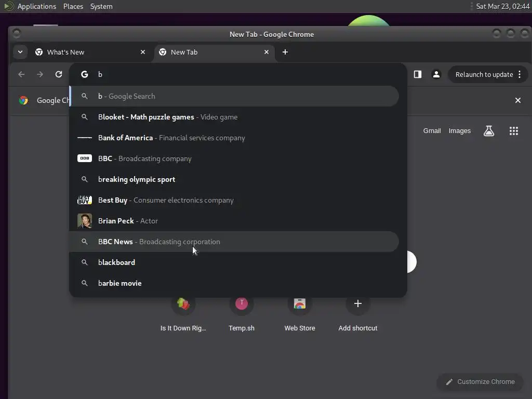Click the Applications menu logo icon
532x399 pixels.
pyautogui.click(x=9, y=6)
